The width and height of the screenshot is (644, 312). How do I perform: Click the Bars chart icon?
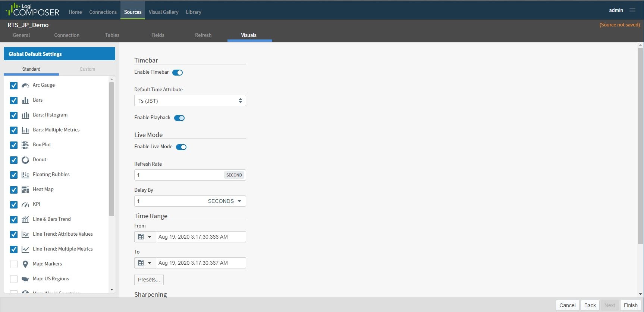(x=25, y=100)
